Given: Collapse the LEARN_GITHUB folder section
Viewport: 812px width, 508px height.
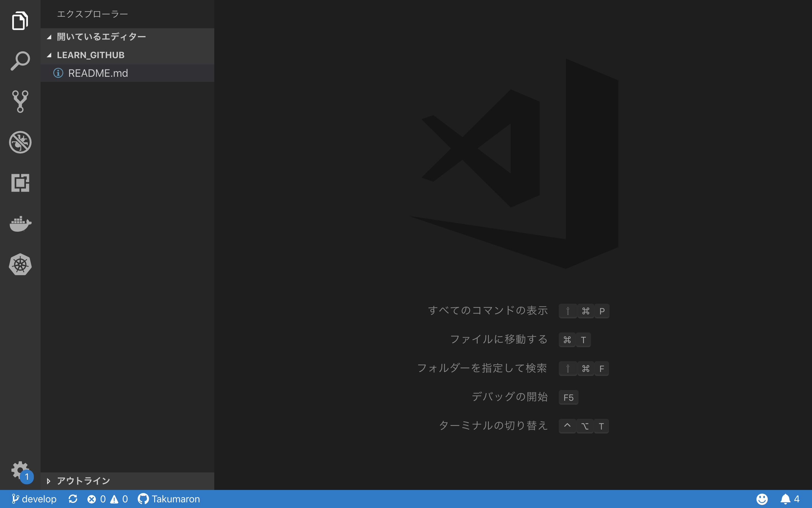Looking at the screenshot, I should 127,55.
